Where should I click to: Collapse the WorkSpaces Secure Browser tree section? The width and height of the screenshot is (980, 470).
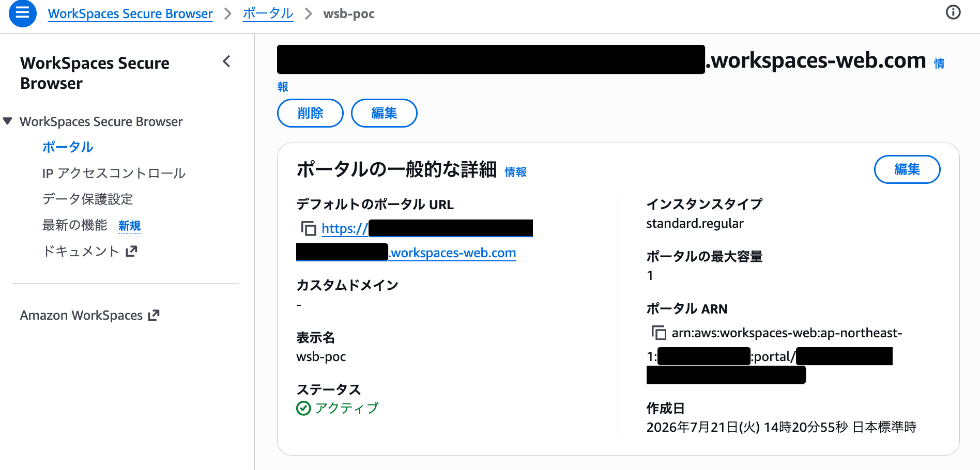click(8, 121)
